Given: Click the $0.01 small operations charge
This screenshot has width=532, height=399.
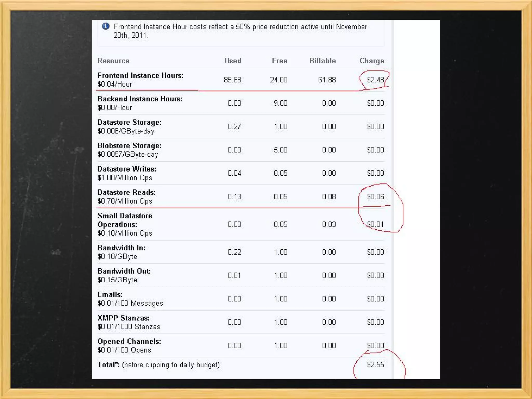Looking at the screenshot, I should (x=375, y=224).
